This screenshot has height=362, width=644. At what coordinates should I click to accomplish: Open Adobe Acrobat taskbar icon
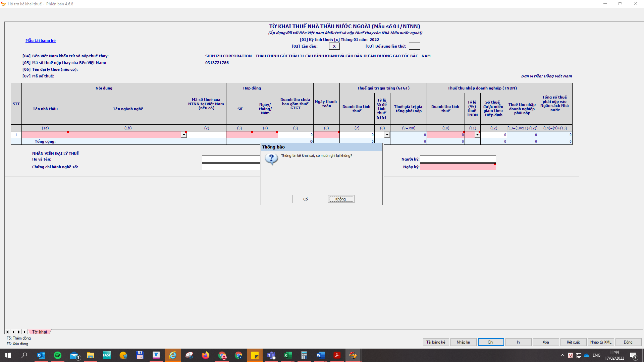pyautogui.click(x=337, y=355)
